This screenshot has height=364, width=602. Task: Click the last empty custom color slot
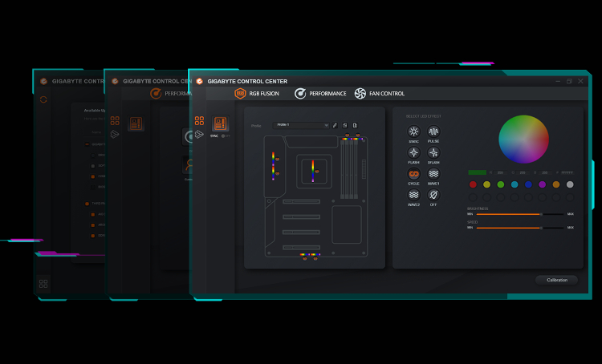[x=570, y=197]
